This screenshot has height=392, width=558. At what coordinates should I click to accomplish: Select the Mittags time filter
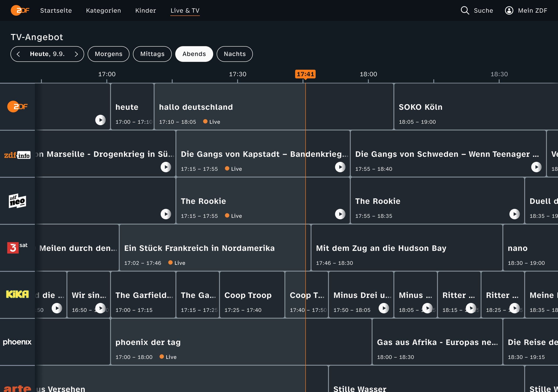point(152,54)
